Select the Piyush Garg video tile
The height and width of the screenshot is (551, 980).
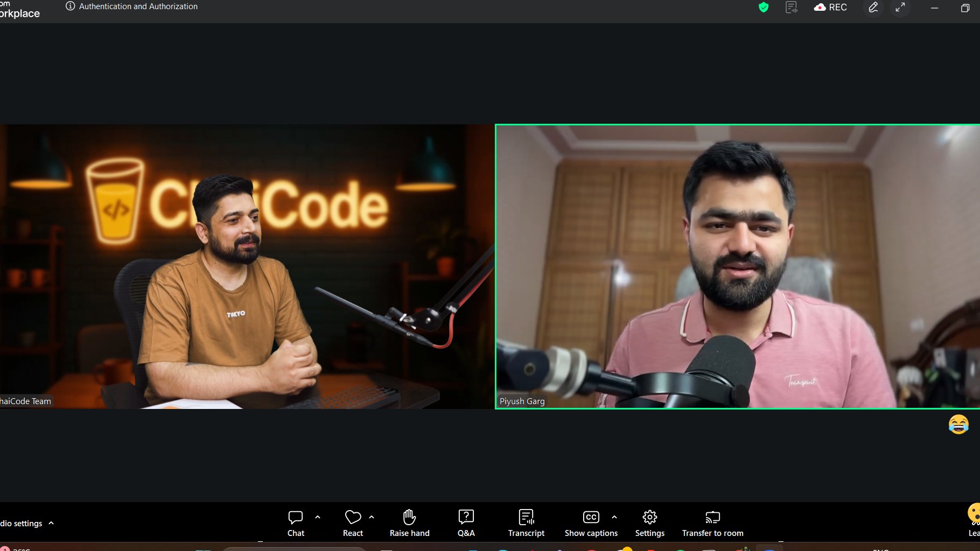click(738, 266)
